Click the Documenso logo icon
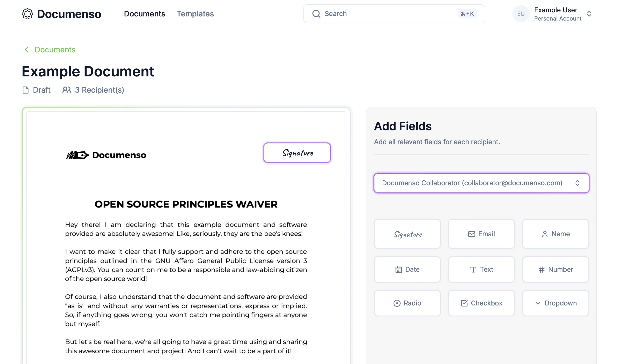Viewport: 618px width, 364px height. coord(27,14)
